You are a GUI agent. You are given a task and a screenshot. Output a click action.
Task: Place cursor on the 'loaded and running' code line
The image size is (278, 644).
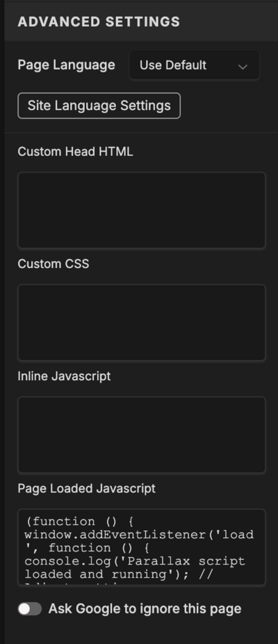click(119, 574)
